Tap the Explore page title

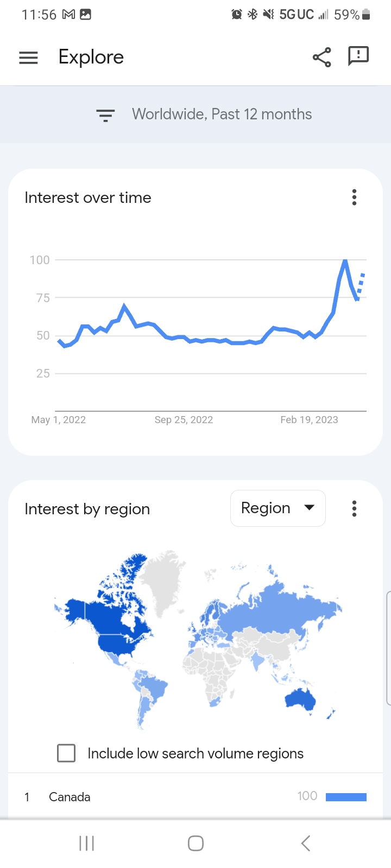pos(91,57)
